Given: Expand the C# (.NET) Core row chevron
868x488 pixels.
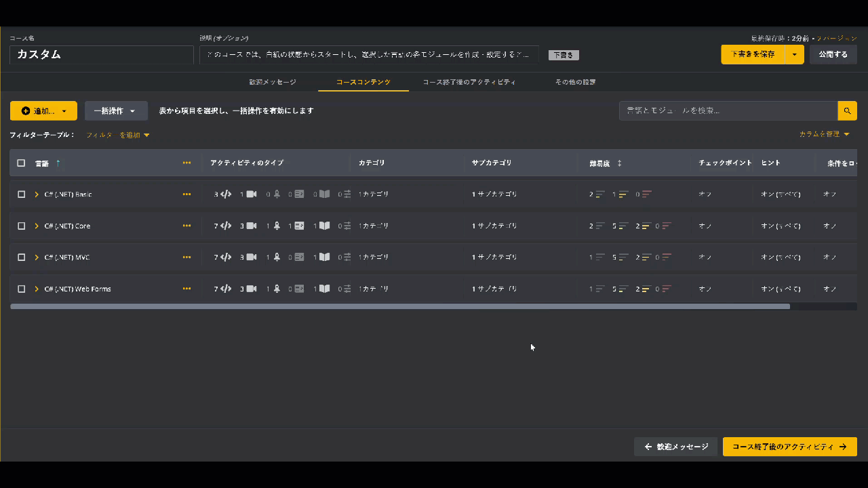Looking at the screenshot, I should pos(37,226).
